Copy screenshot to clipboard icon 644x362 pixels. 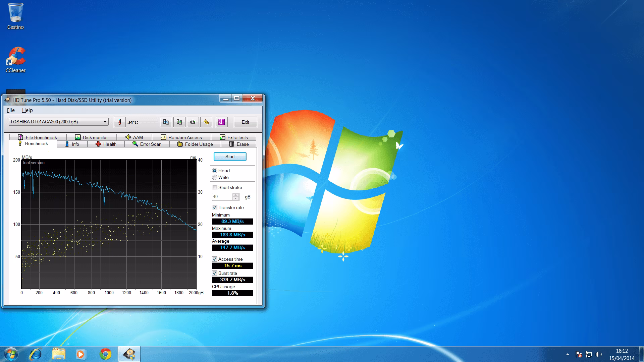[x=179, y=122]
